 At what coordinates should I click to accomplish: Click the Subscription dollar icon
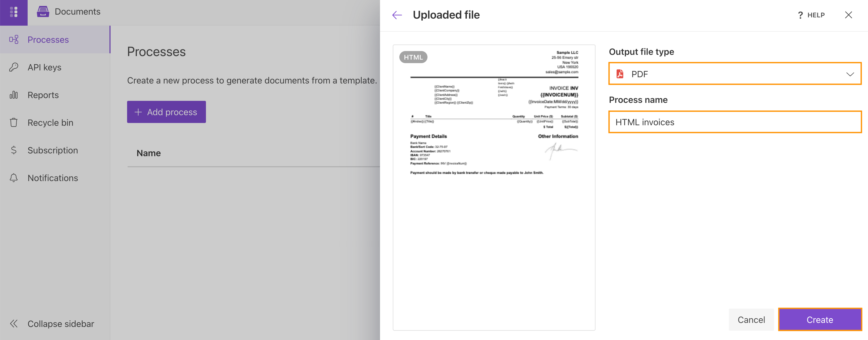14,150
